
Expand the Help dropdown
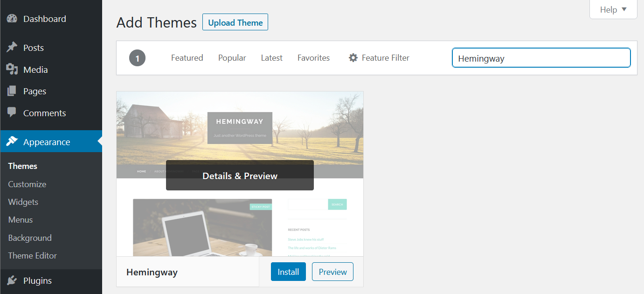point(613,9)
